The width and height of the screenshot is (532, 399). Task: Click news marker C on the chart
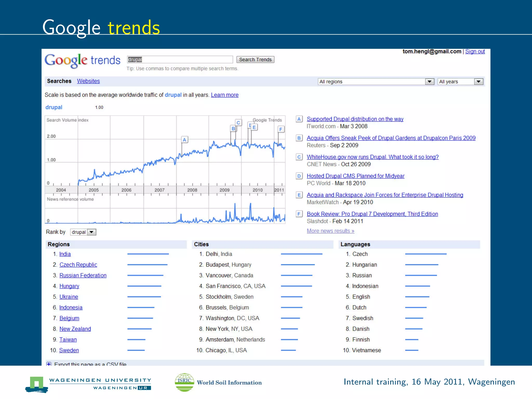click(x=238, y=123)
